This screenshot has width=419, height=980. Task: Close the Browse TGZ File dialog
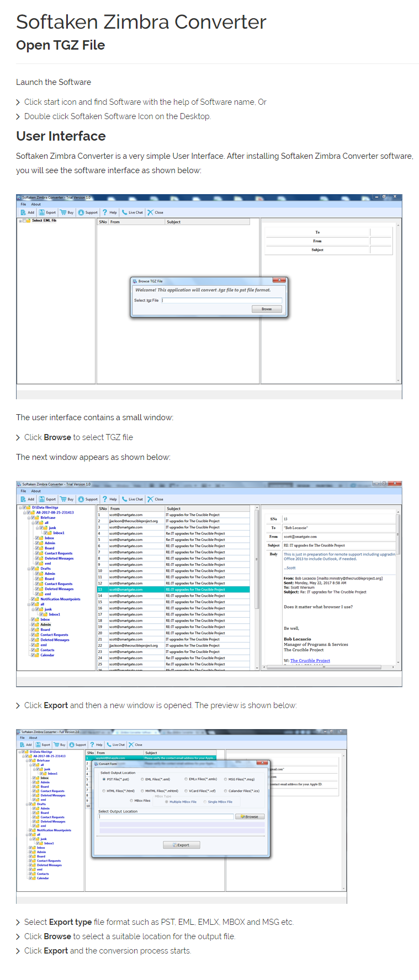(x=280, y=280)
